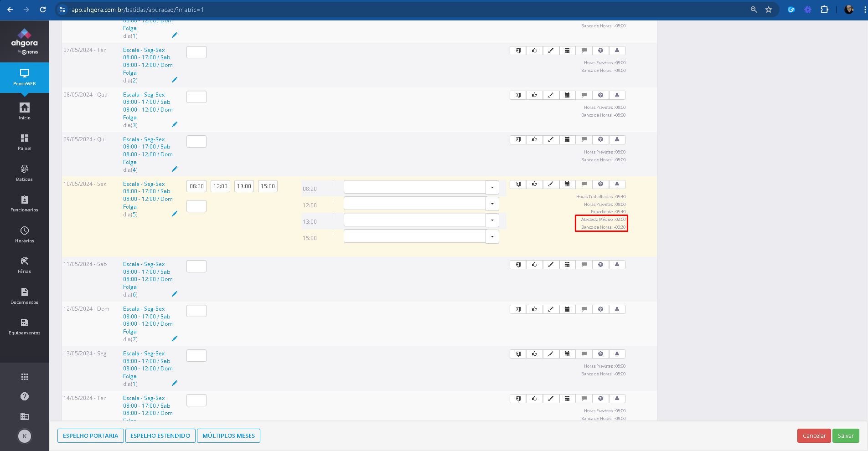Screen dimensions: 868x451
Task: Open help question mark in sidebar
Action: tap(25, 396)
